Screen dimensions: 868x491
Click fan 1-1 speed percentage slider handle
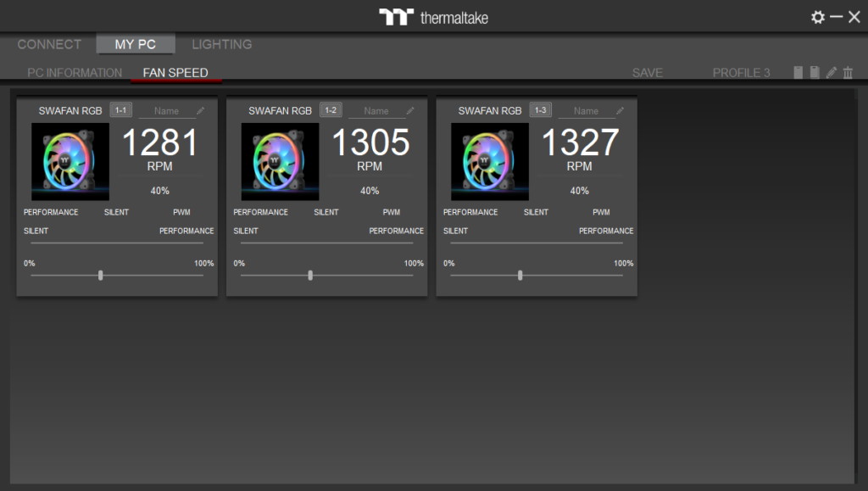click(x=100, y=275)
